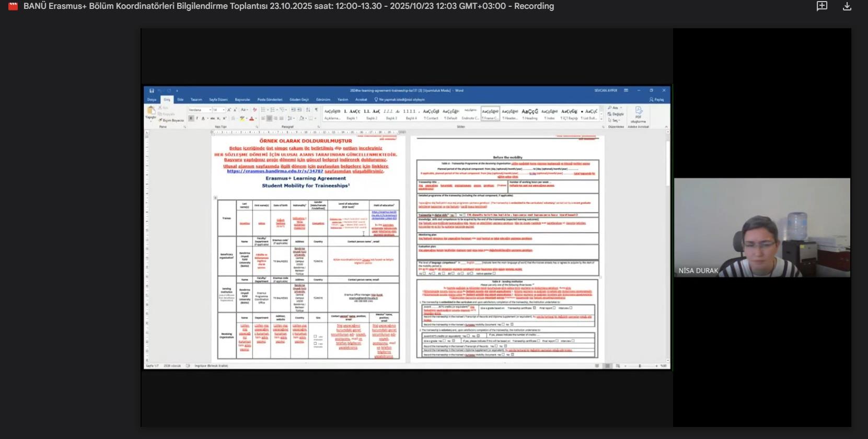Click the Paylaş share button
This screenshot has width=868, height=439.
[656, 99]
